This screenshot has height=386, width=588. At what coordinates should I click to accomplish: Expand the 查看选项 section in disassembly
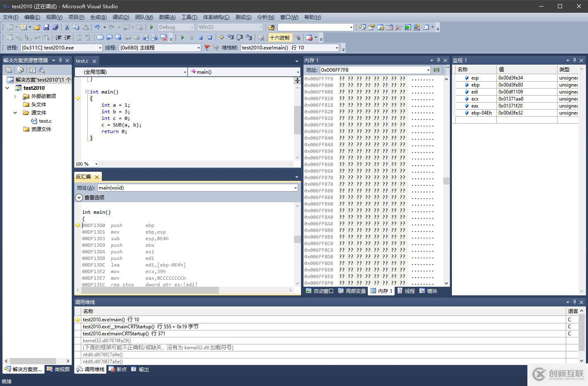[79, 198]
